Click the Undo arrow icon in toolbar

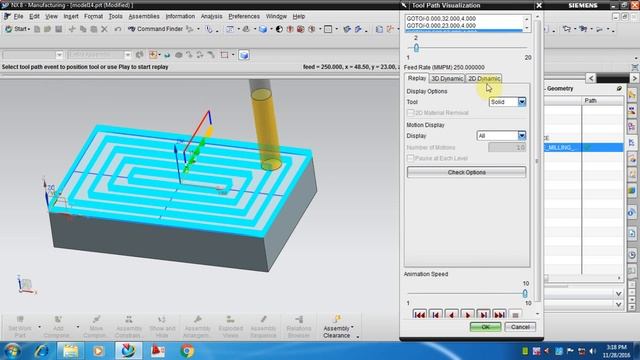tap(118, 29)
